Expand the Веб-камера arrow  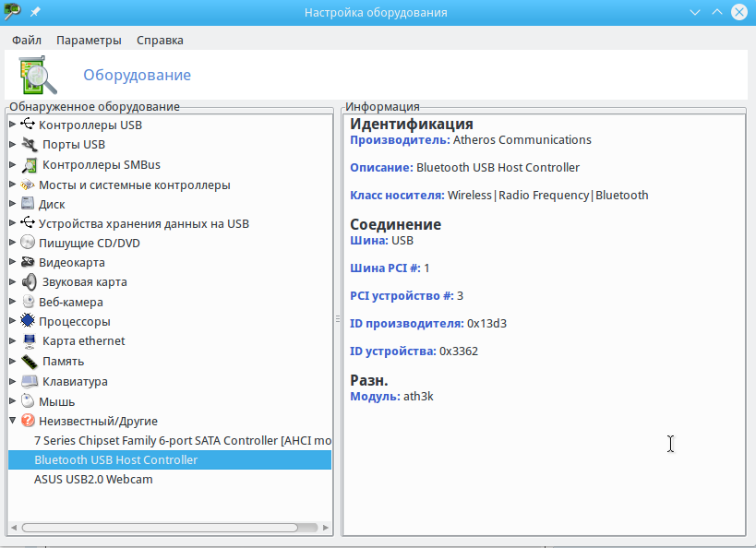pos(13,302)
